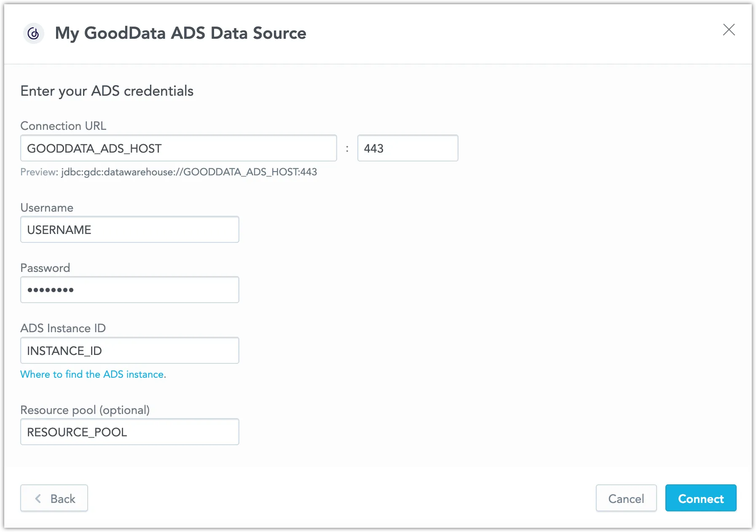This screenshot has width=756, height=532.
Task: Click the Enter your ADS credentials heading
Action: pyautogui.click(x=107, y=91)
